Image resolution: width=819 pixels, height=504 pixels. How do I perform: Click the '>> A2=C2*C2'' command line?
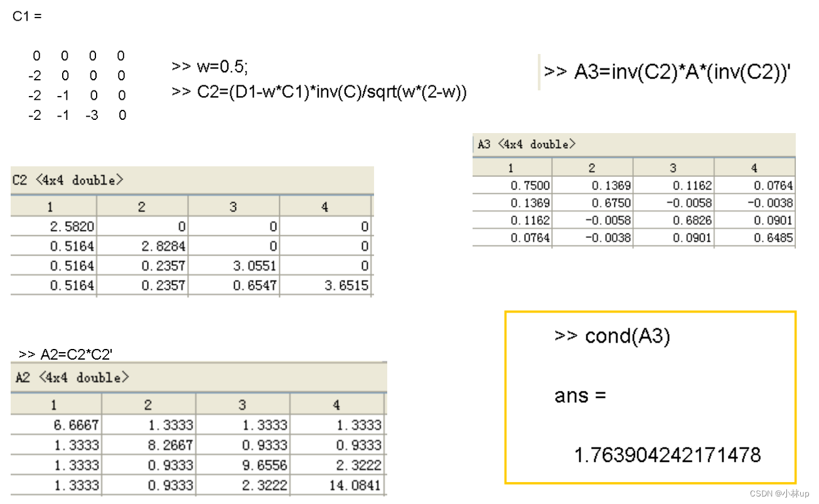(x=65, y=355)
